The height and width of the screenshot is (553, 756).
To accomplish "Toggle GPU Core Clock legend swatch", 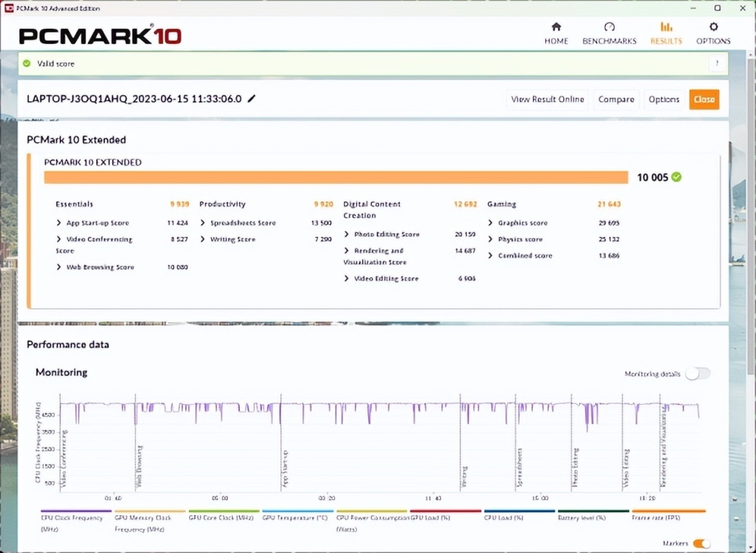I will click(x=224, y=511).
